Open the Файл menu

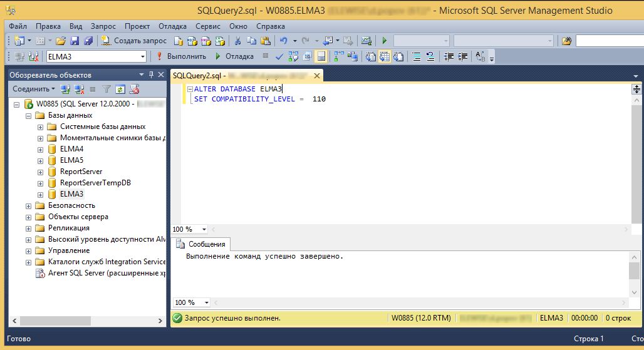[18, 26]
